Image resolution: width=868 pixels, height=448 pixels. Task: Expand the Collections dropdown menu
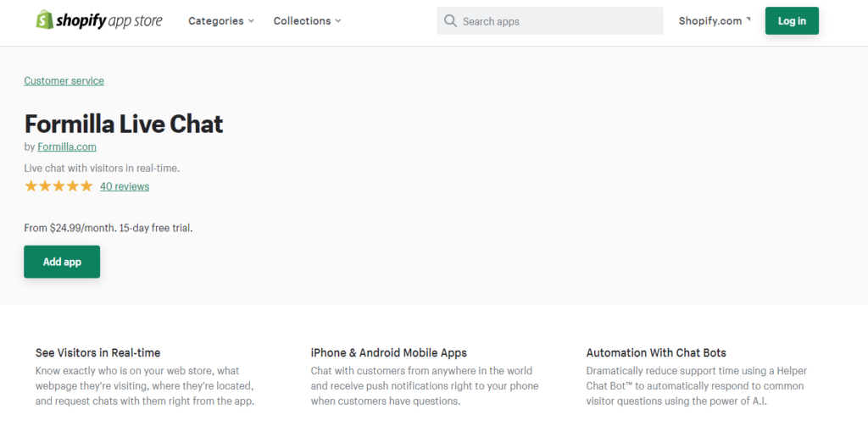(307, 21)
